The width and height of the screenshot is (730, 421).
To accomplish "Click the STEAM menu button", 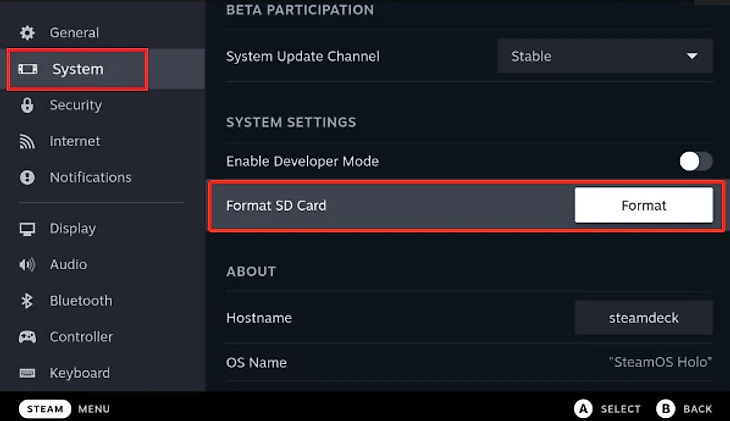I will (x=45, y=409).
